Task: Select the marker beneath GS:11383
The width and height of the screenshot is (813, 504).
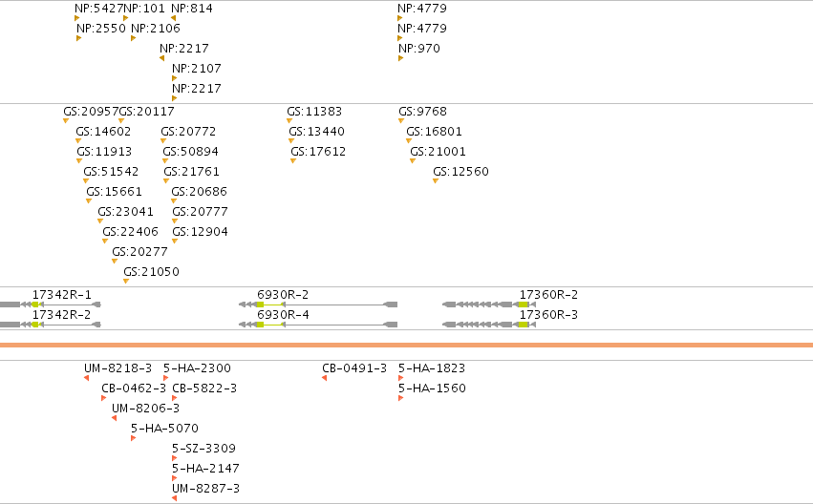Action: [x=289, y=121]
